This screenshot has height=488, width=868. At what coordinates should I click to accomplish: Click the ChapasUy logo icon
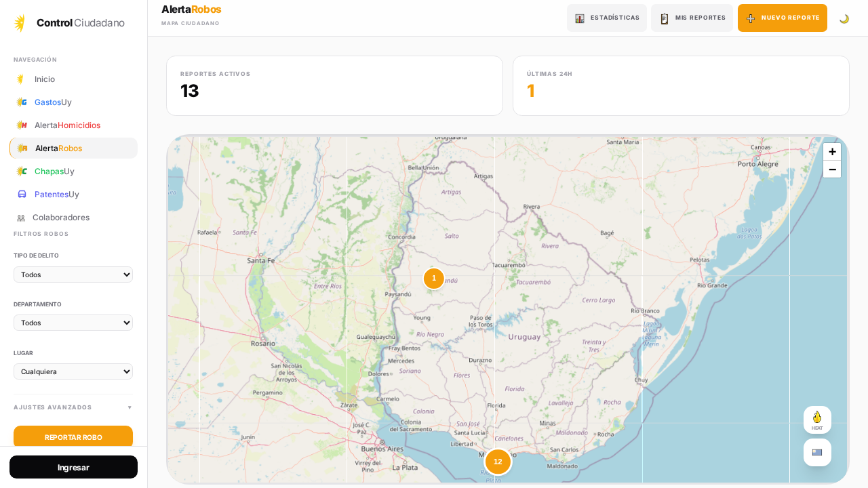click(22, 171)
